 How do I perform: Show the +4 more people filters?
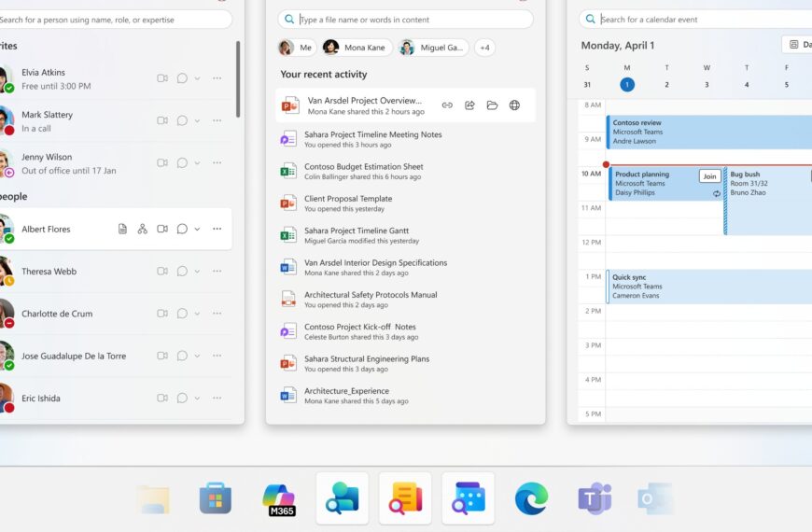pyautogui.click(x=484, y=48)
